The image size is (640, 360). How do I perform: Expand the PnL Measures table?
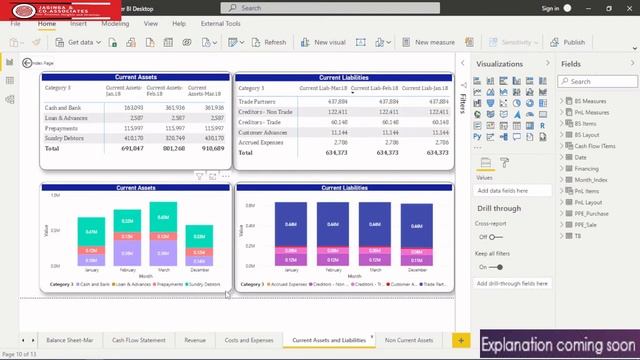click(562, 112)
